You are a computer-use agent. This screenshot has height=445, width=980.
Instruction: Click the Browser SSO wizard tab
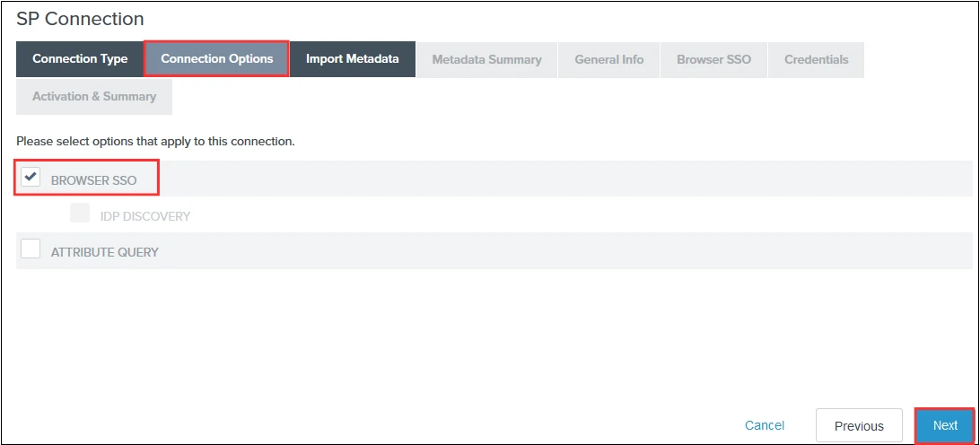click(713, 59)
